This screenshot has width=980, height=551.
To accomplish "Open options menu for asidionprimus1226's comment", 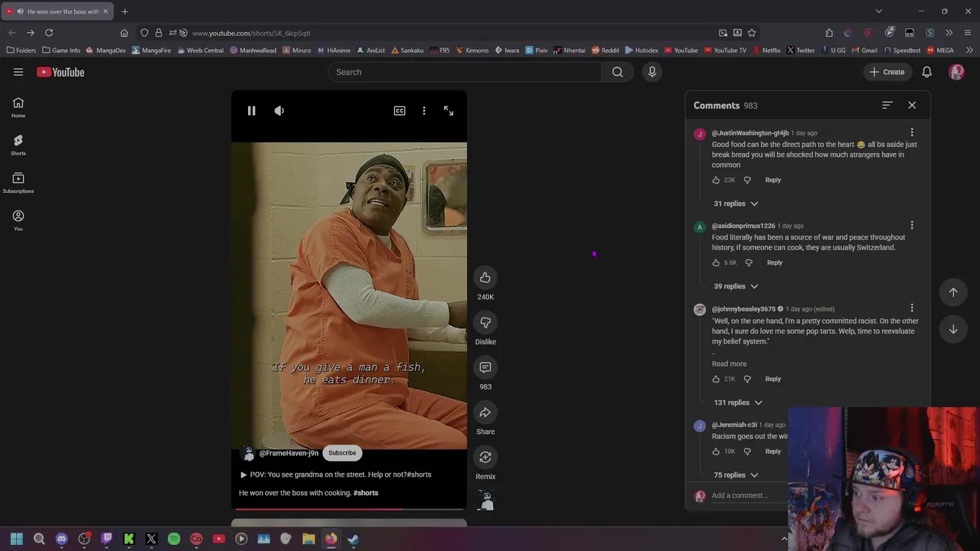I will 912,226.
